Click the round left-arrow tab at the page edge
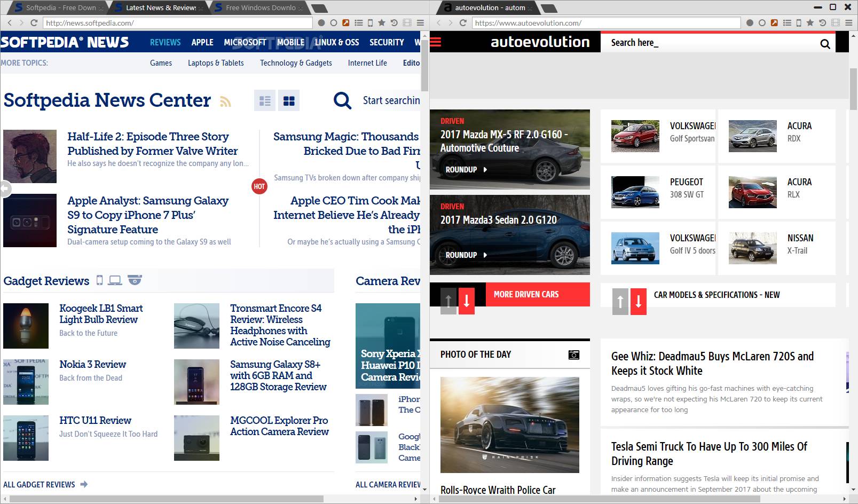The width and height of the screenshot is (858, 504). pyautogui.click(x=5, y=188)
